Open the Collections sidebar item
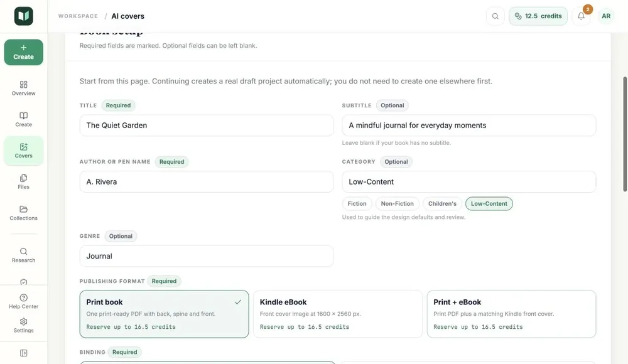Screen dimensions: 628x364 [x=24, y=213]
